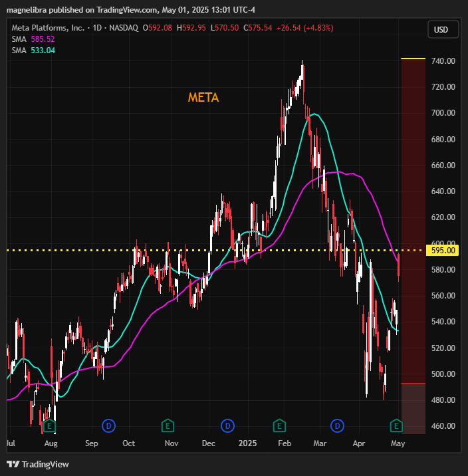Viewport: 468px width, 476px height.
Task: Click the yellow 595.00 price label
Action: (x=443, y=251)
